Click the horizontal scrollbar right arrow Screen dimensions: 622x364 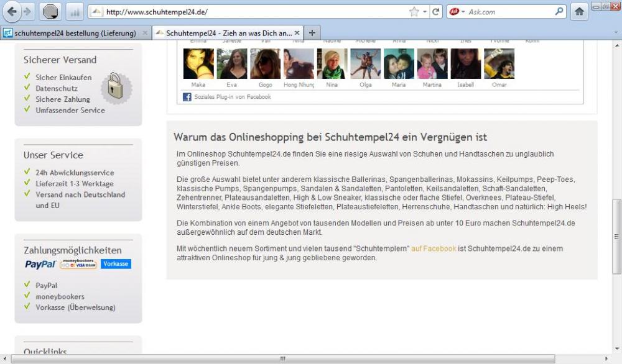click(x=606, y=359)
